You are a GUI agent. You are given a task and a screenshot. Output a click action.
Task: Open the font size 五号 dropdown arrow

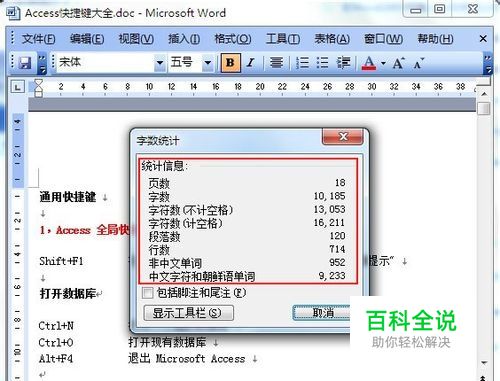point(208,63)
